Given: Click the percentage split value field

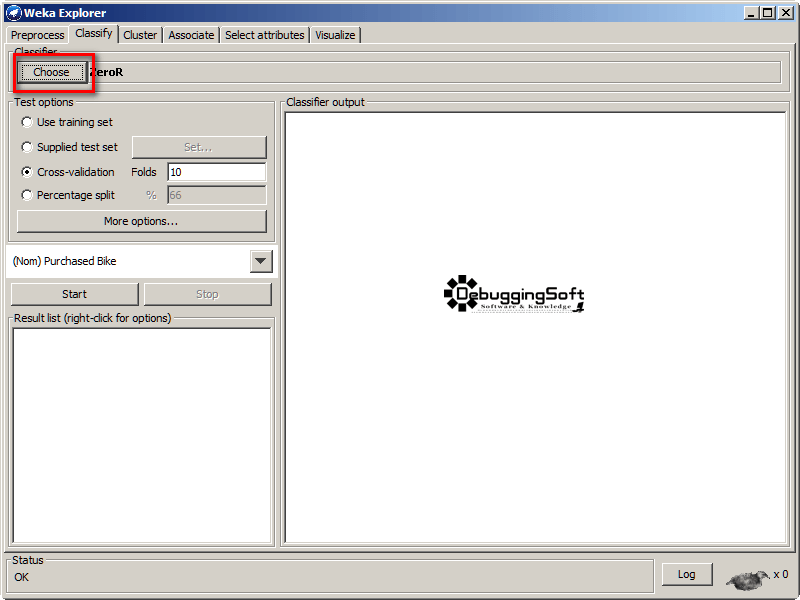Looking at the screenshot, I should pos(217,195).
